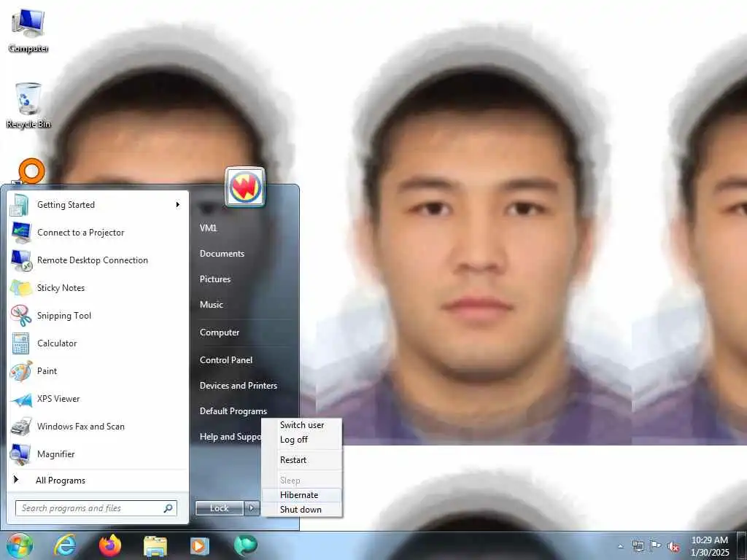Open the Computer desktop icon
Image resolution: width=747 pixels, height=560 pixels.
point(28,29)
